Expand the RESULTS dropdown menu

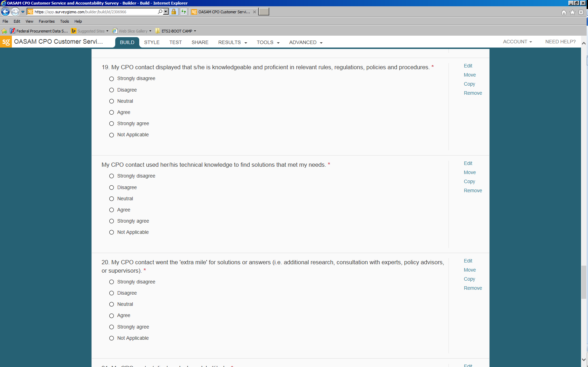[x=233, y=42]
